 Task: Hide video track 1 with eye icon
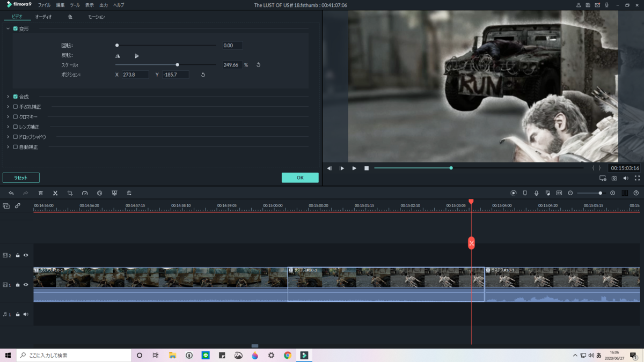[25, 285]
